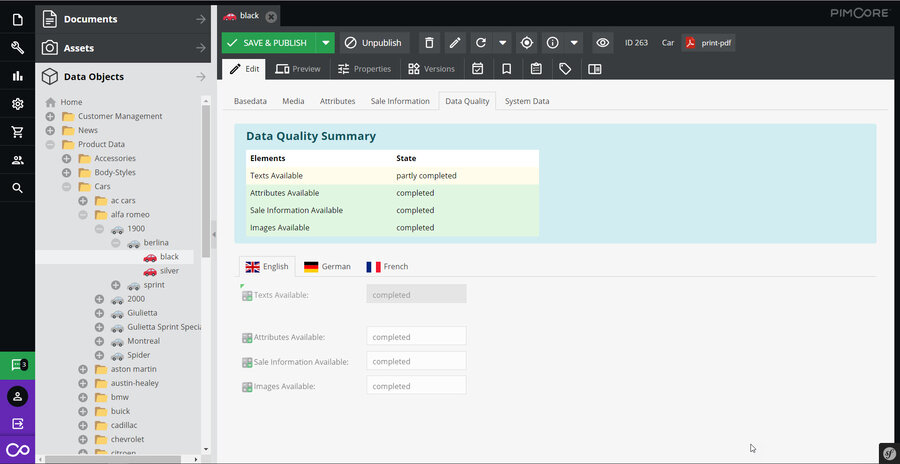Open the info icon dropdown arrow

click(574, 43)
